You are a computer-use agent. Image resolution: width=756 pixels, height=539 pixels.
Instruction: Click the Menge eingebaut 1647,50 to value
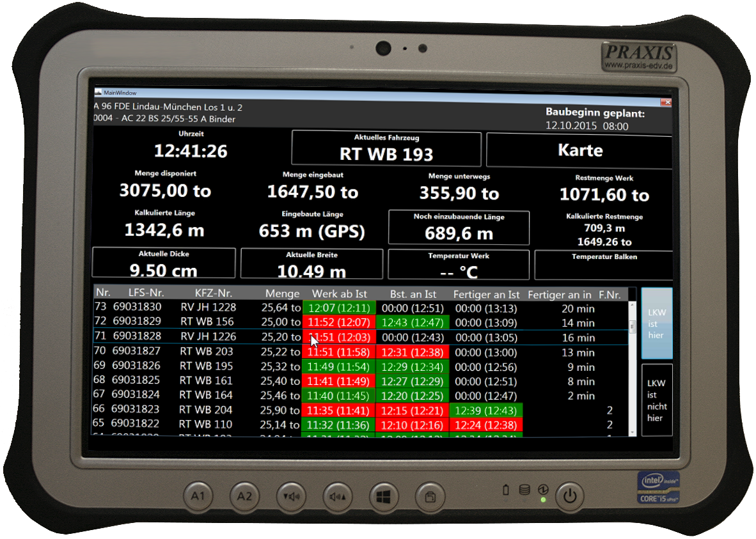(x=313, y=192)
